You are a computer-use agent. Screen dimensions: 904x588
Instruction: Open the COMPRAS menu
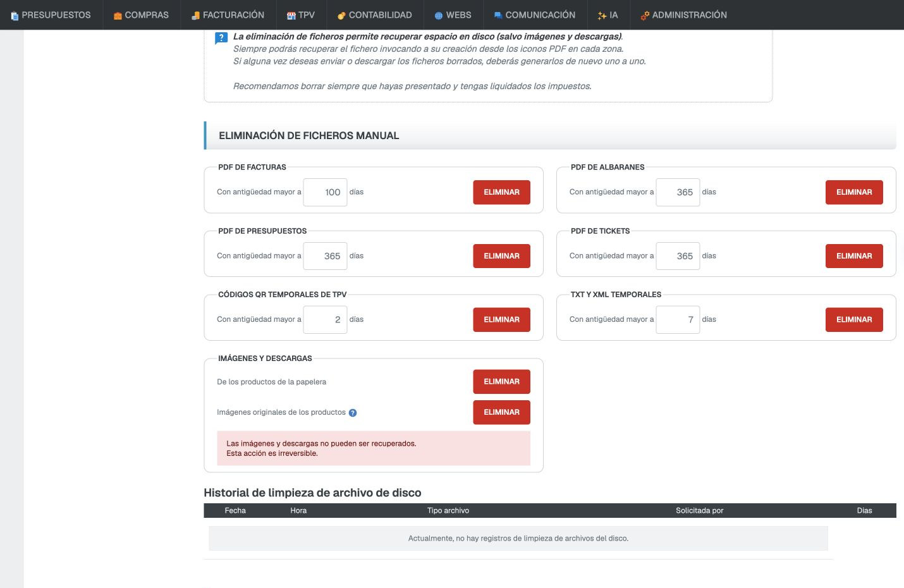[141, 15]
